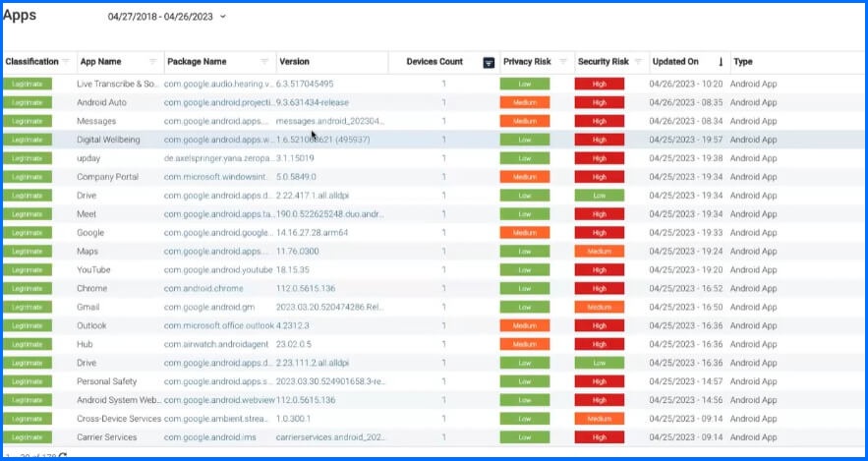Screen dimensions: 868x461
Task: Select the Personal Safety app name
Action: (107, 381)
